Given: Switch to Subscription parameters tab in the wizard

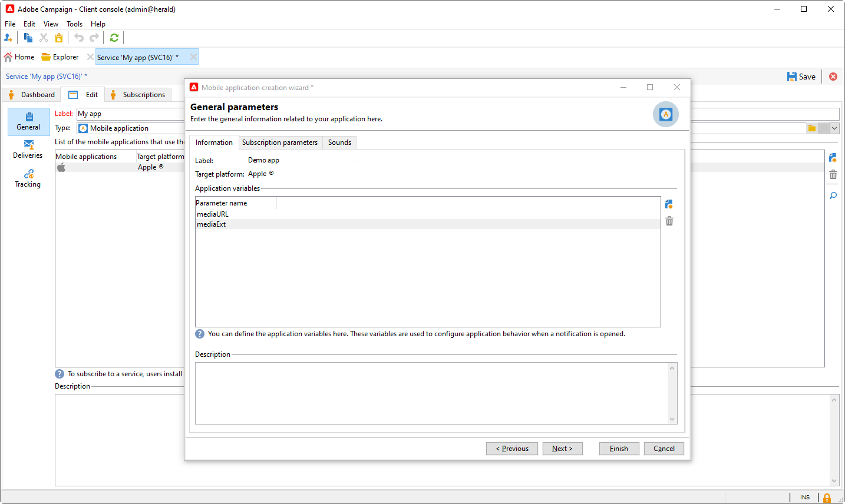Looking at the screenshot, I should pos(280,142).
